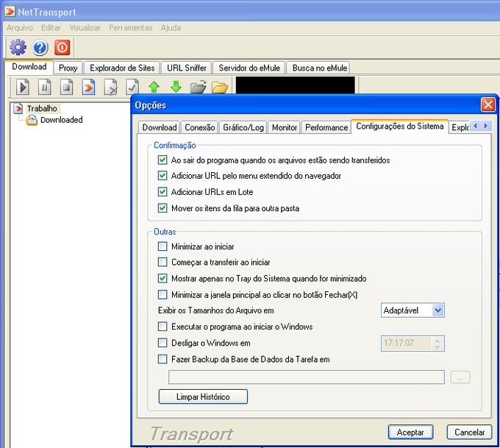
Task: Open the options gear icon in main toolbar
Action: click(18, 48)
